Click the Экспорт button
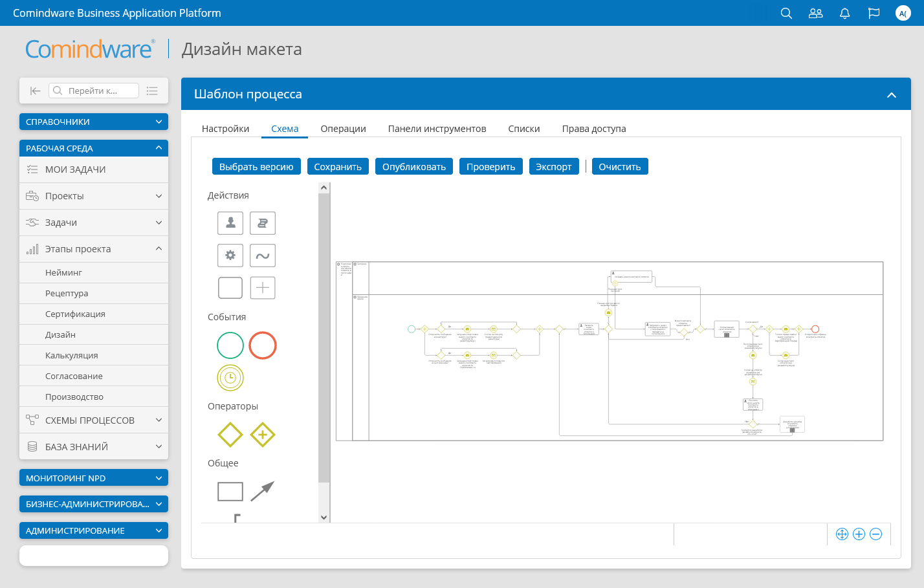This screenshot has width=924, height=588. tap(554, 166)
